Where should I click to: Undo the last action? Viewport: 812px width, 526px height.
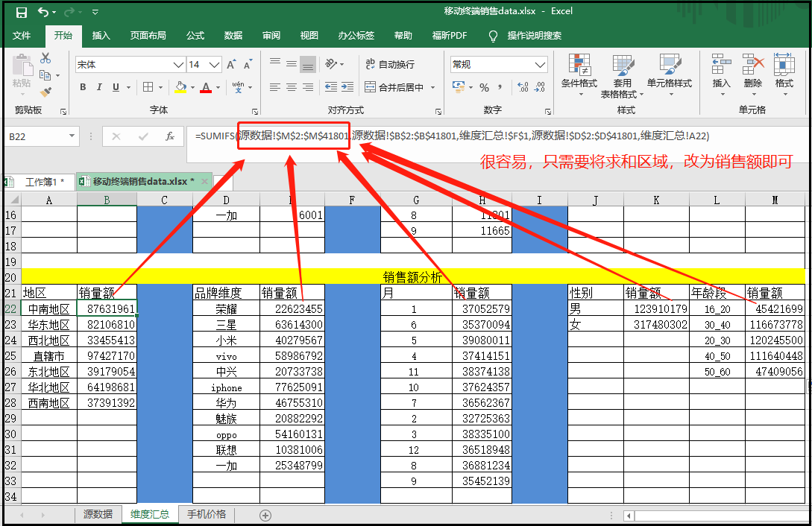[43, 12]
